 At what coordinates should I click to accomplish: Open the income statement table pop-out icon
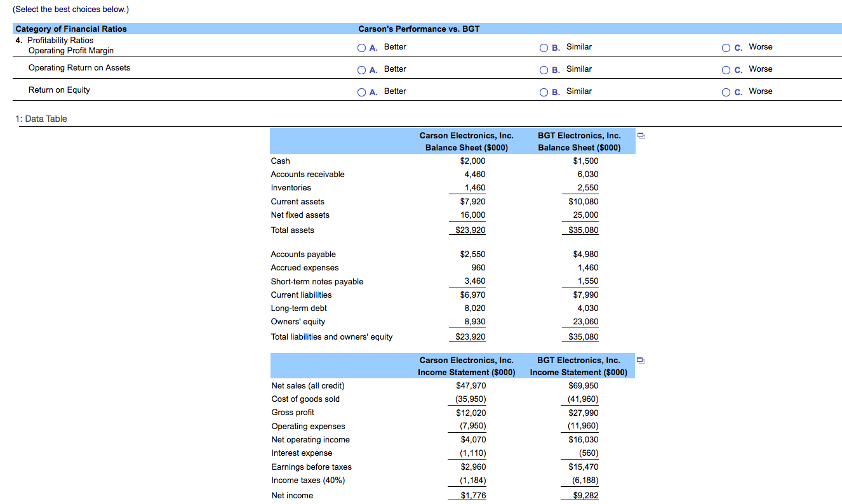(640, 360)
